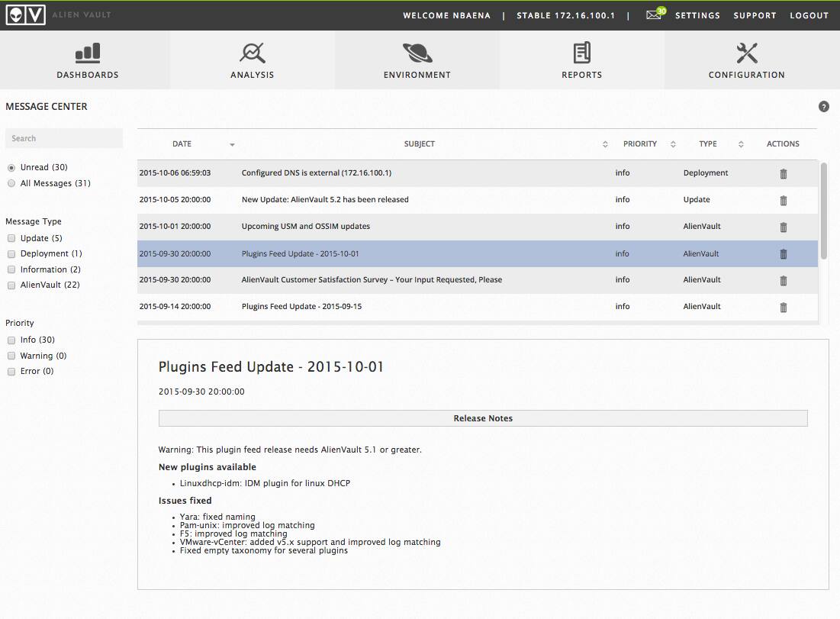Sort by the Priority column arrows
Image resolution: width=840 pixels, height=619 pixels.
pos(673,144)
